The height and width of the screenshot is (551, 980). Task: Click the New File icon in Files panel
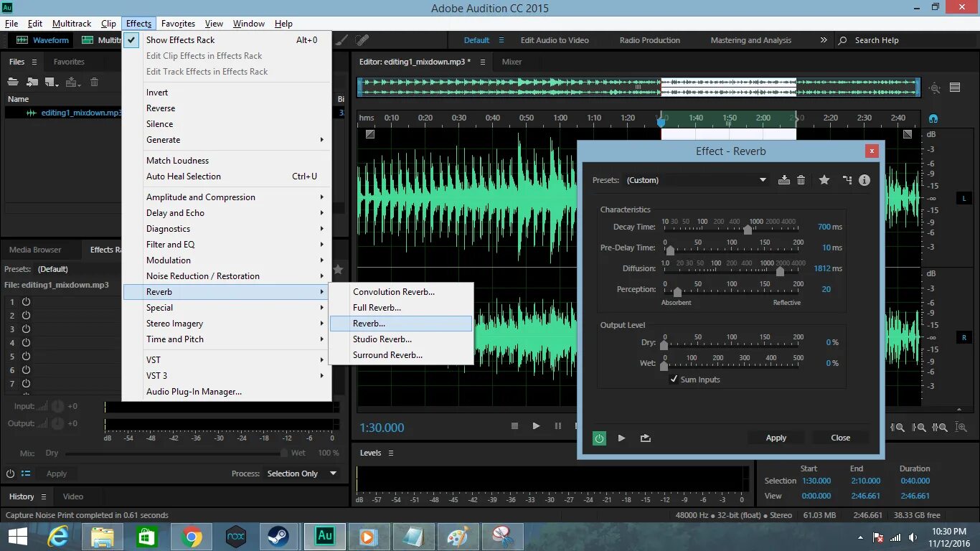(x=52, y=83)
